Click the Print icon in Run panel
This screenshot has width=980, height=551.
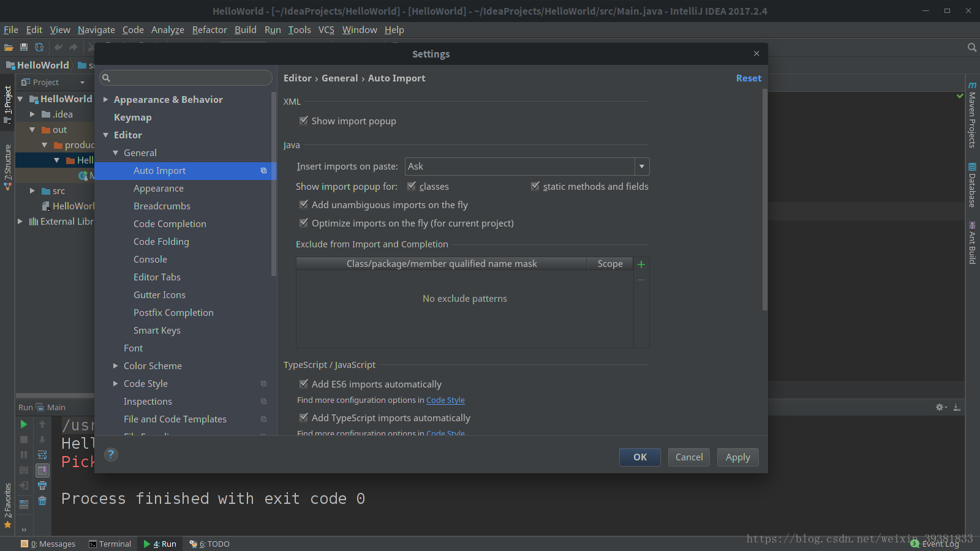pyautogui.click(x=42, y=485)
